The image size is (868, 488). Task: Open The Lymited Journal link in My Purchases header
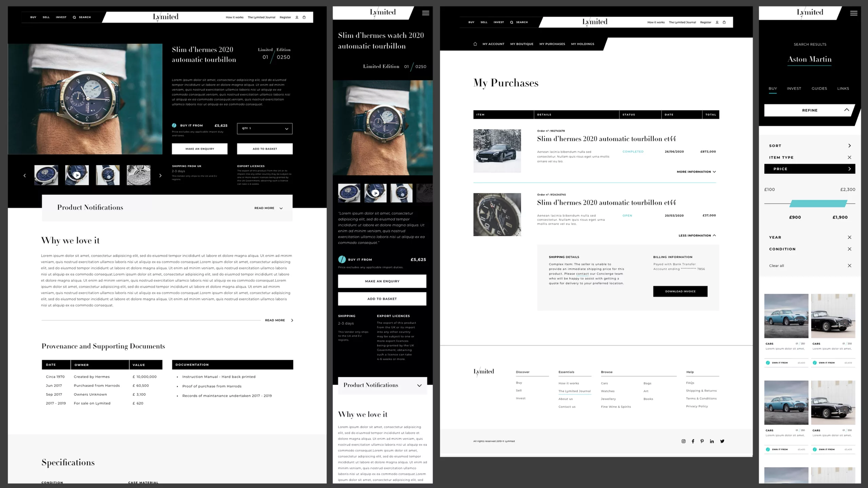pyautogui.click(x=682, y=22)
